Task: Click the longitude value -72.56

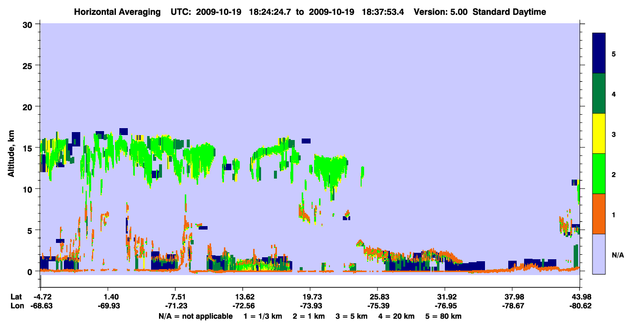Action: click(243, 306)
